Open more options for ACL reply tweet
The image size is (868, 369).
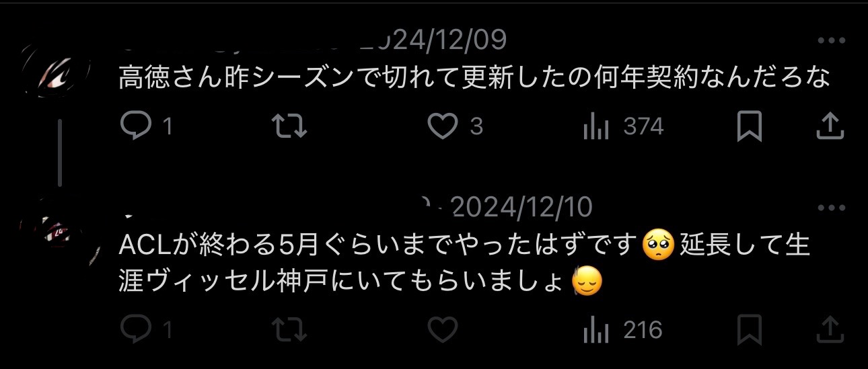tap(831, 208)
